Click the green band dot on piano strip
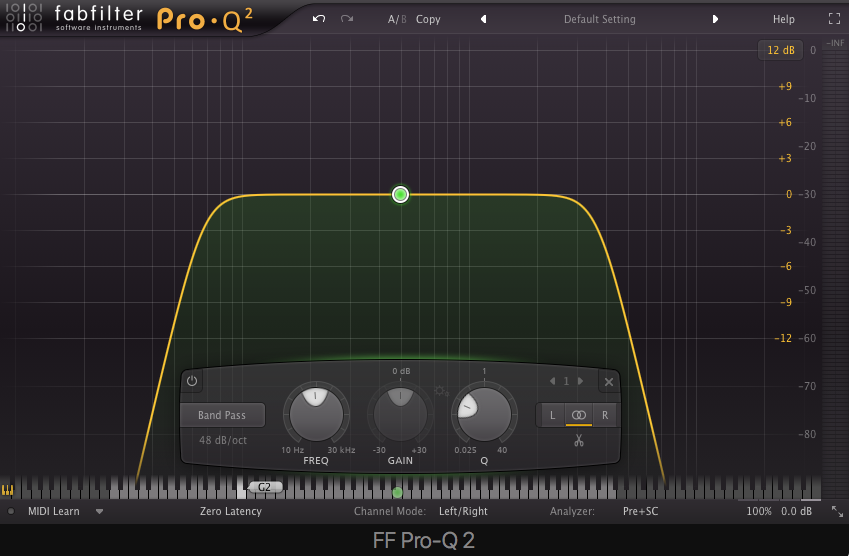Viewport: 849px width, 556px height. click(397, 492)
